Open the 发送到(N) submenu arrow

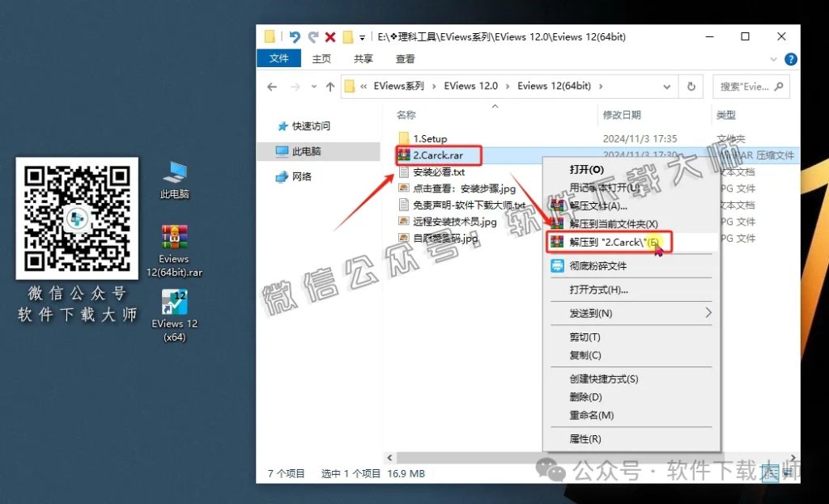(x=708, y=313)
